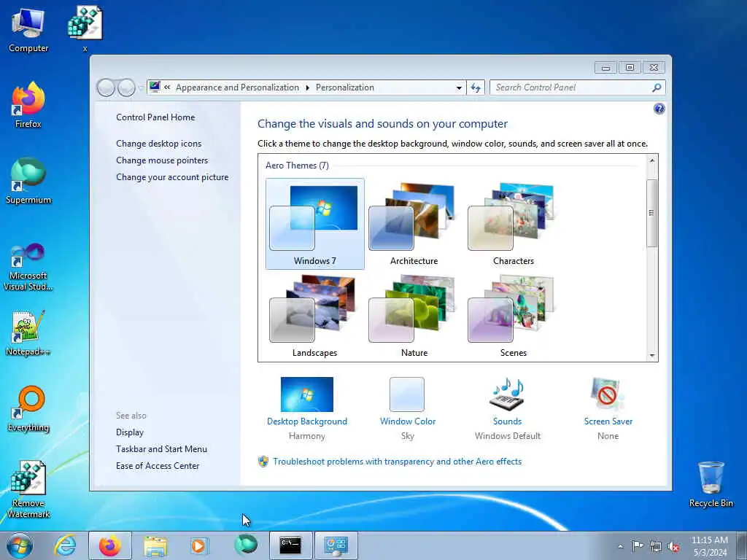Select the Nature theme

(414, 316)
